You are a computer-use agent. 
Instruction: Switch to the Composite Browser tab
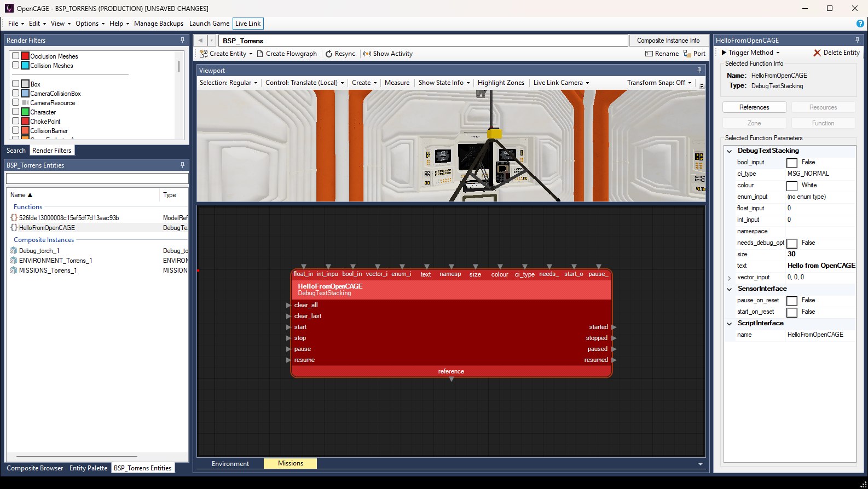coord(35,468)
